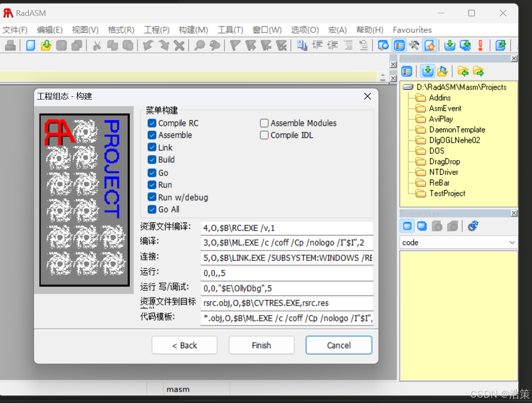Disable the Go checkbox
Viewport: 532px width, 403px height.
click(x=152, y=173)
